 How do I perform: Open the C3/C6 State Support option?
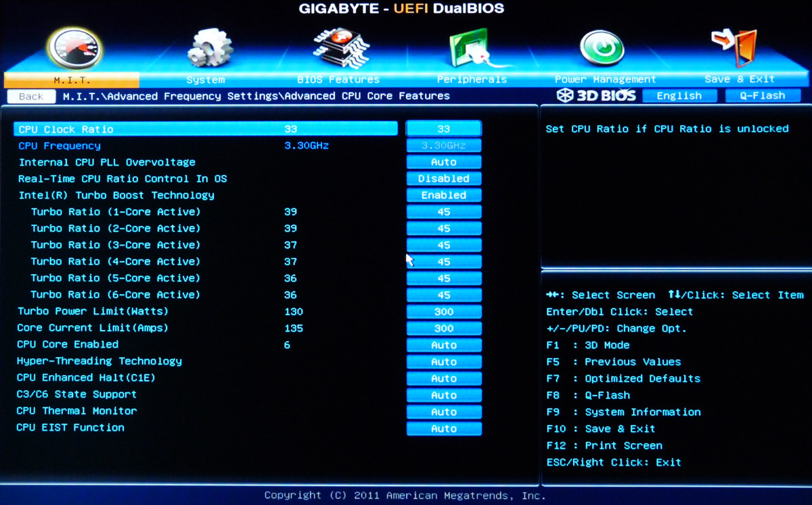tap(444, 395)
